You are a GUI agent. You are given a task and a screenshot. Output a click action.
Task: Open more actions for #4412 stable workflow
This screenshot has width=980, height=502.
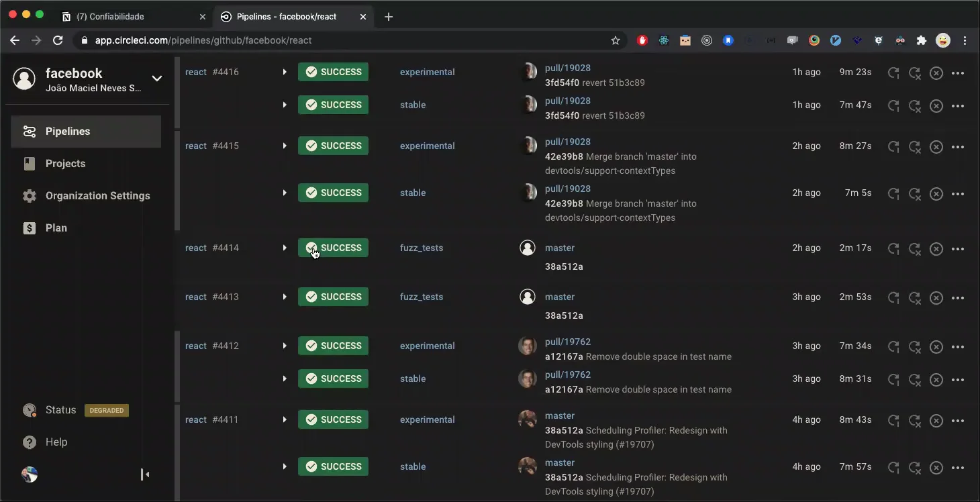[958, 379]
